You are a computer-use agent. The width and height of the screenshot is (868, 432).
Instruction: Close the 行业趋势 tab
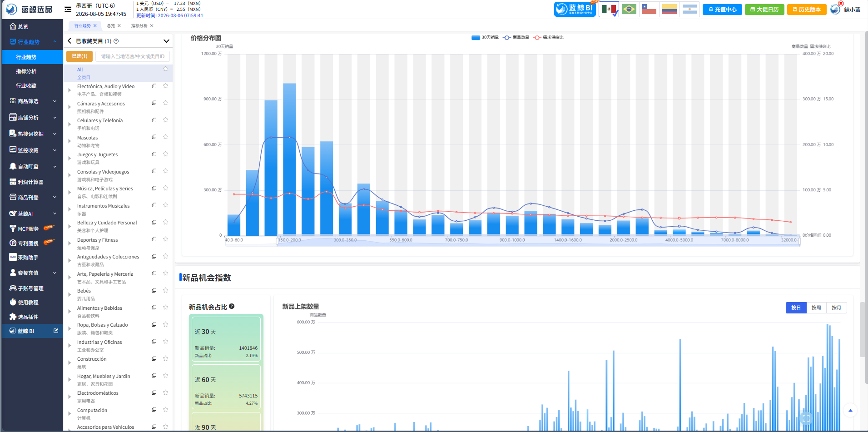[x=95, y=26]
